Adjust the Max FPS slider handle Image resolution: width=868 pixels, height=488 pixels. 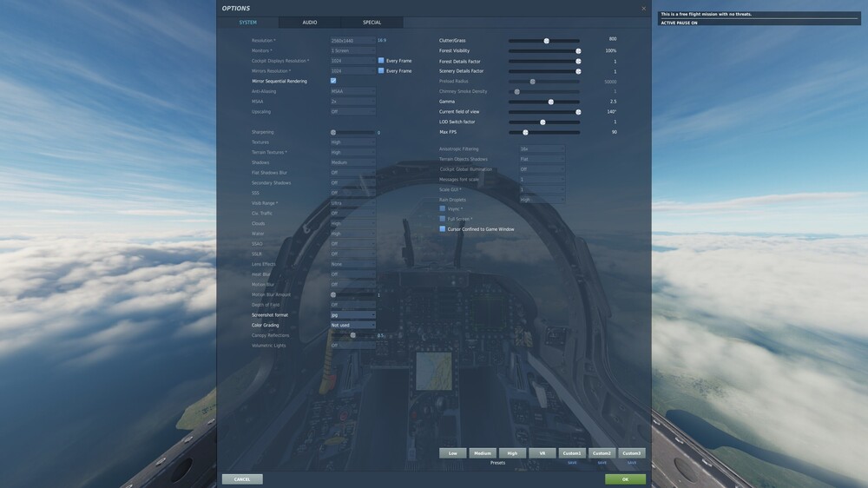(525, 132)
